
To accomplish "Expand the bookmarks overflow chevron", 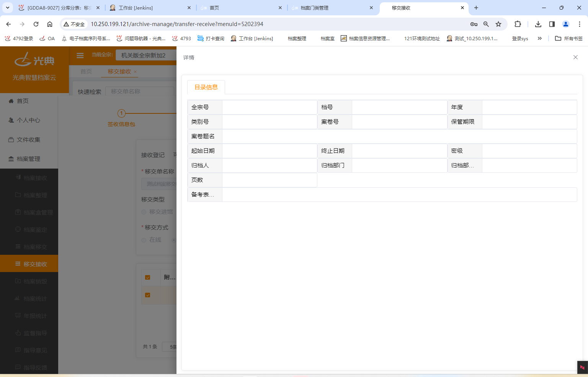I will (x=540, y=38).
